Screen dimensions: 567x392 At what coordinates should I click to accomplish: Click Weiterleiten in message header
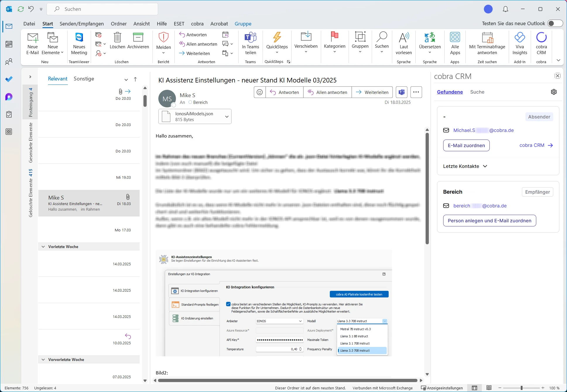tap(372, 92)
